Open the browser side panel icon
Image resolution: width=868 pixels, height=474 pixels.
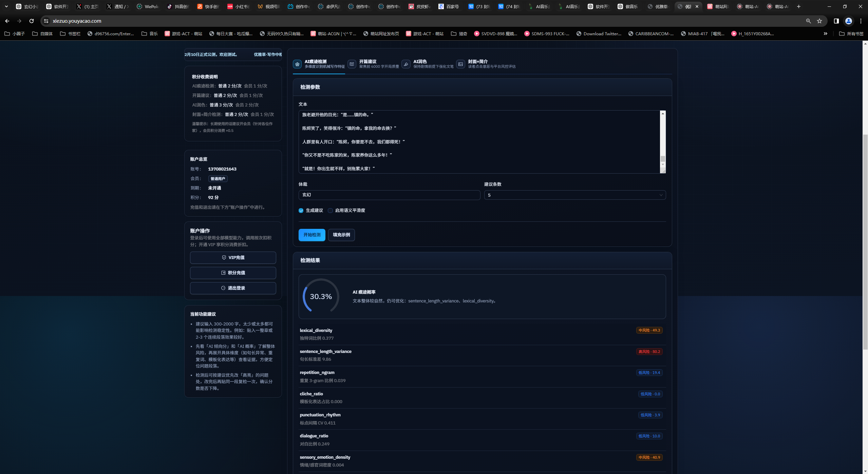coord(836,21)
